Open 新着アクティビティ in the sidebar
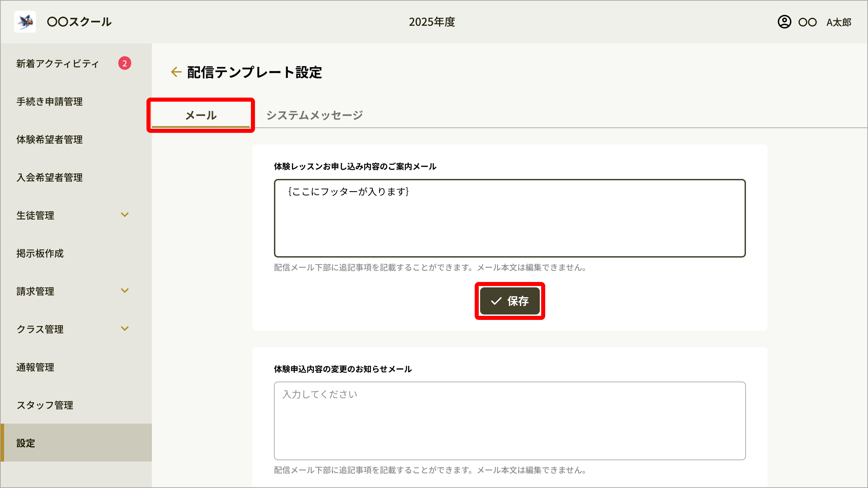The image size is (868, 488). click(x=76, y=64)
